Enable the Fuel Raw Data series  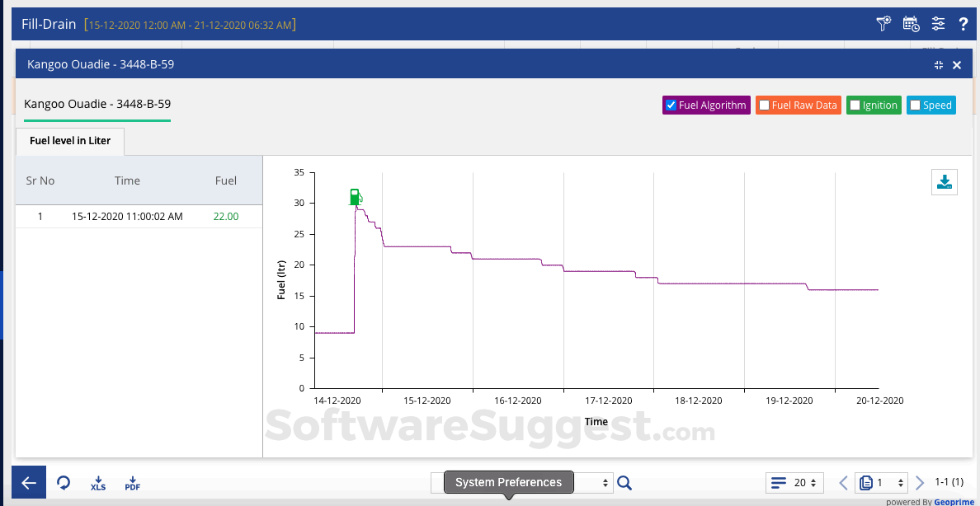click(x=764, y=105)
